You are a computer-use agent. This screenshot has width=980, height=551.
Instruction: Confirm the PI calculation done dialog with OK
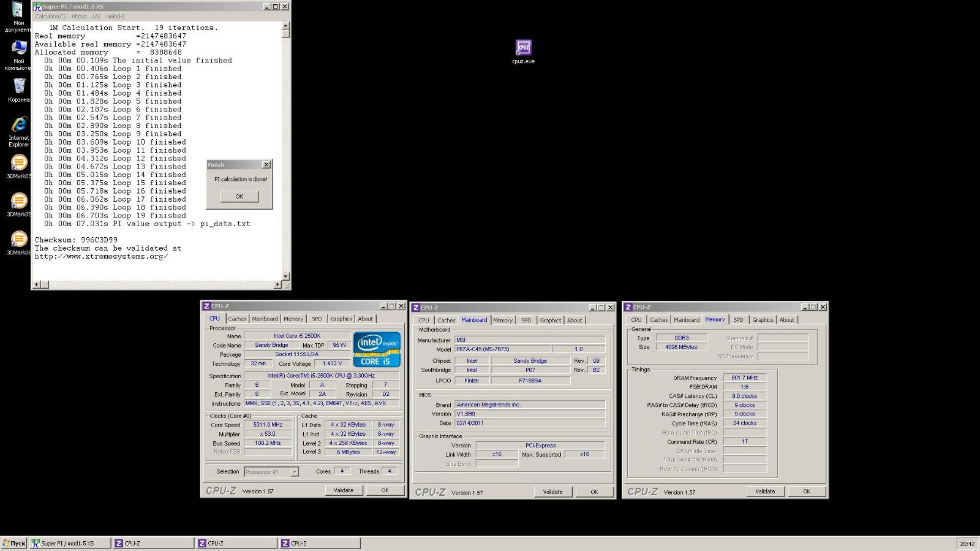[x=239, y=196]
